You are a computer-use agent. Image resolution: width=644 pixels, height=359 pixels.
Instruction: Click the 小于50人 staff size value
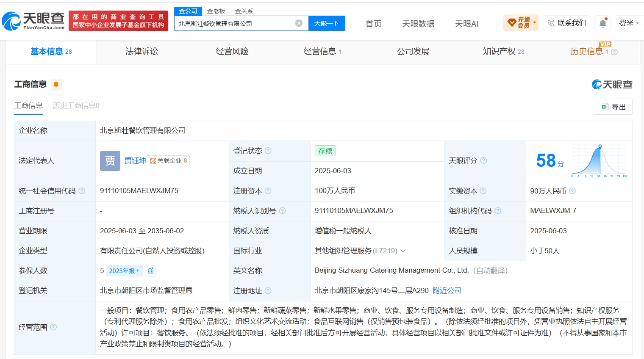pos(545,251)
